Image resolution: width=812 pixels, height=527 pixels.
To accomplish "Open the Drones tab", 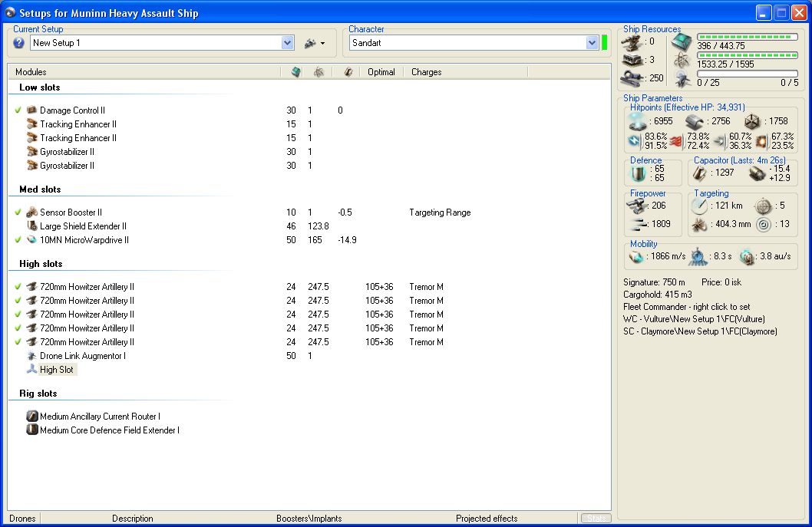I will 23,519.
